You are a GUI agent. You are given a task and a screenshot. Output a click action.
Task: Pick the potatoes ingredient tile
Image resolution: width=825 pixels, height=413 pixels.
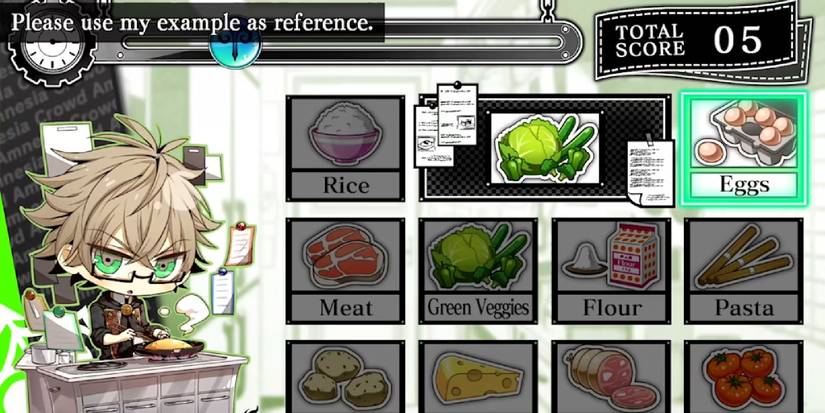[x=346, y=377]
